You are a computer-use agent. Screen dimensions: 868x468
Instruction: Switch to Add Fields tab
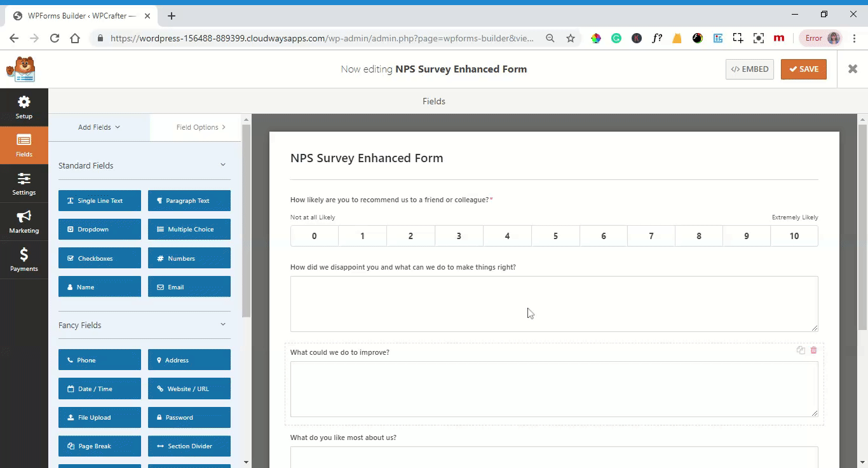[99, 127]
